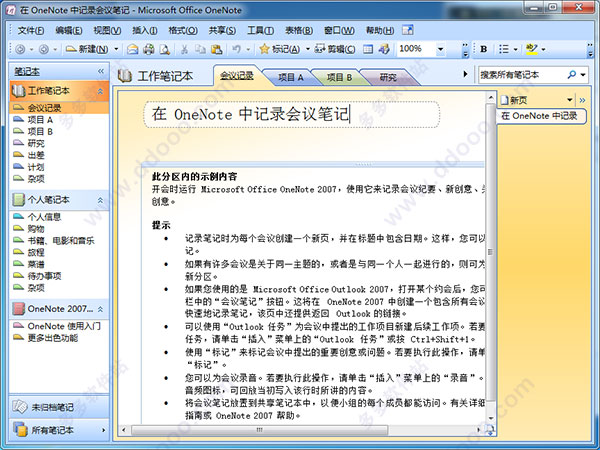Click the globe research icon in toolbar

(384, 49)
